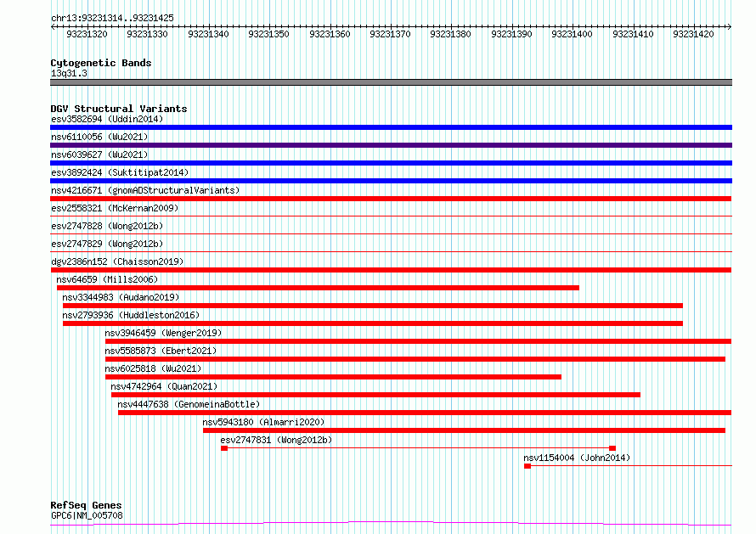This screenshot has width=756, height=534.
Task: Open the GPC6|NM_005708 gene label
Action: click(87, 515)
